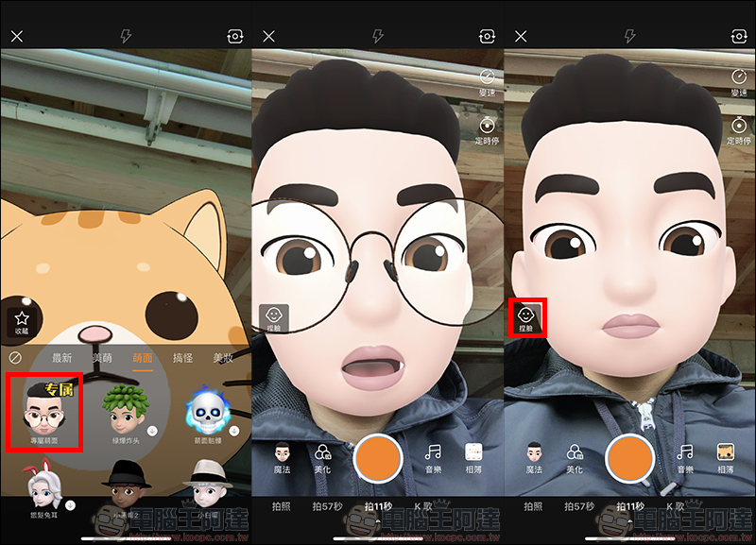Flip the camera in the left screen

235,36
